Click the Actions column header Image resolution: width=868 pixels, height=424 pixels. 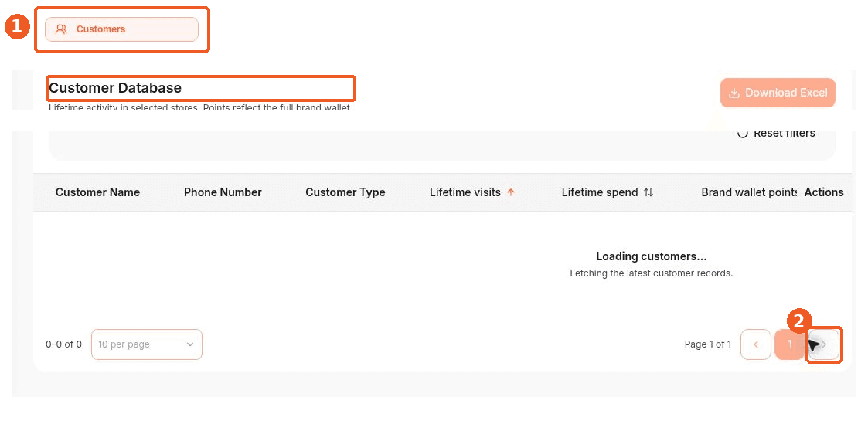(824, 192)
